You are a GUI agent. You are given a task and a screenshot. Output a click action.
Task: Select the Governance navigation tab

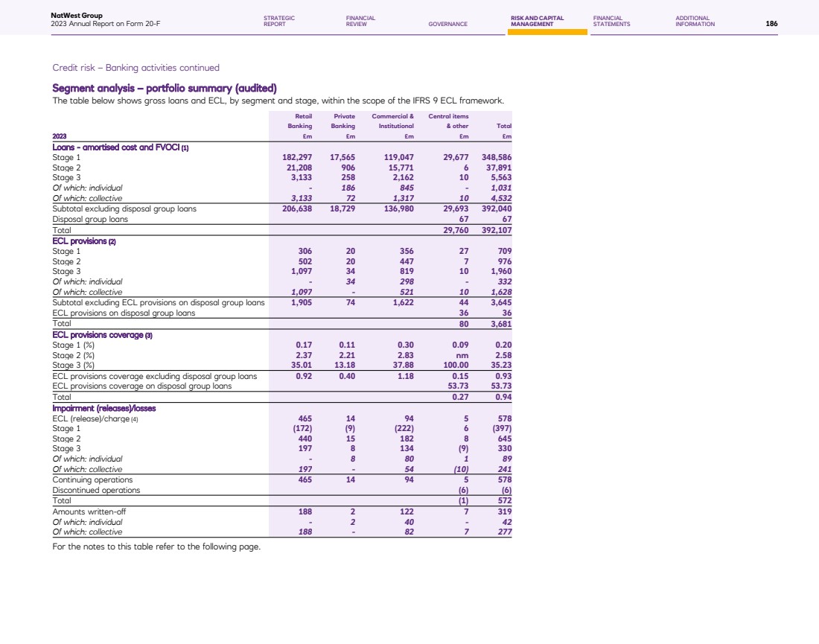447,24
